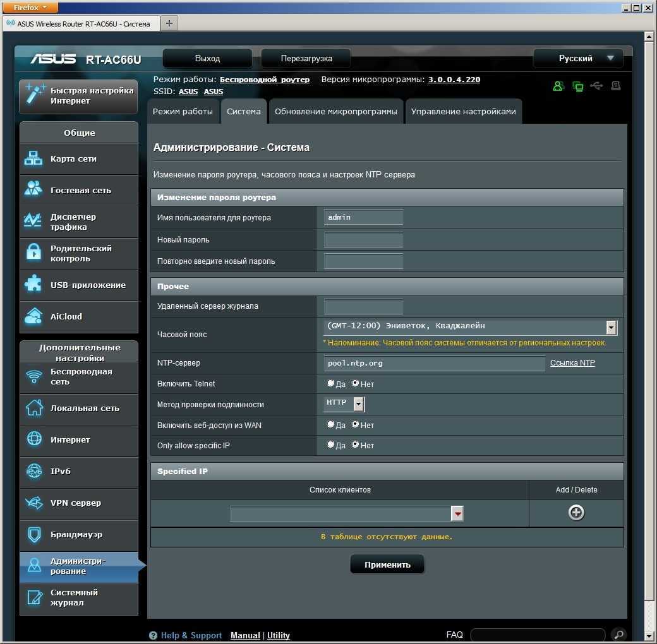Click the Новый пароль input field
Viewport: 657px width, 644px height.
tap(363, 240)
